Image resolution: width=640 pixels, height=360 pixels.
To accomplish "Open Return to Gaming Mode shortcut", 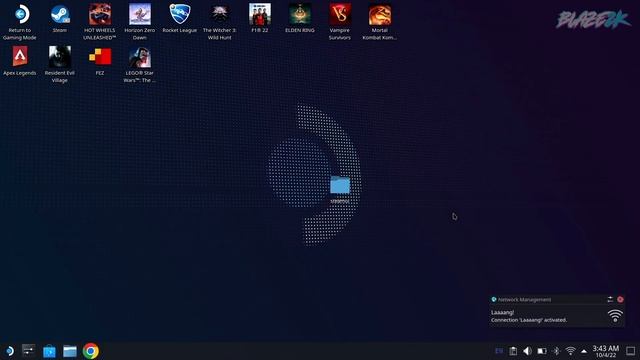I will point(20,22).
